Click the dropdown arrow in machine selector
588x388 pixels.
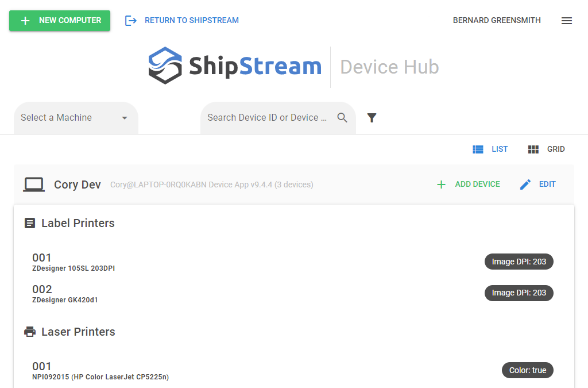[x=125, y=118]
